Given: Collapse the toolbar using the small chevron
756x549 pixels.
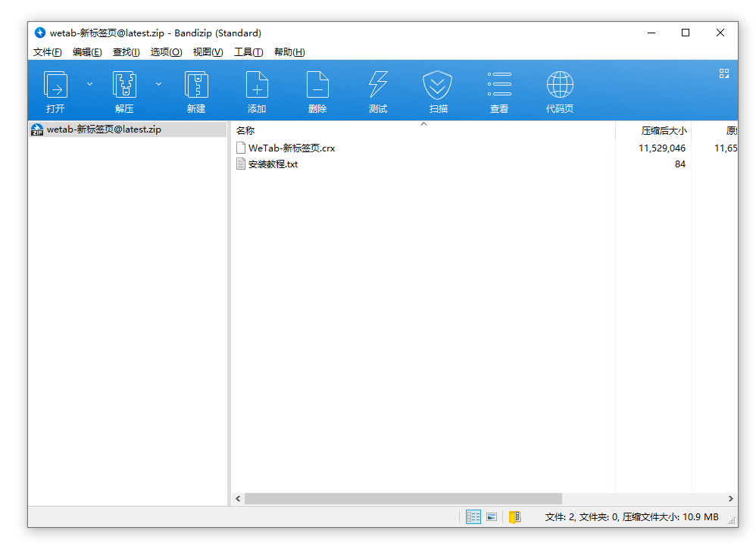Looking at the screenshot, I should click(x=423, y=124).
